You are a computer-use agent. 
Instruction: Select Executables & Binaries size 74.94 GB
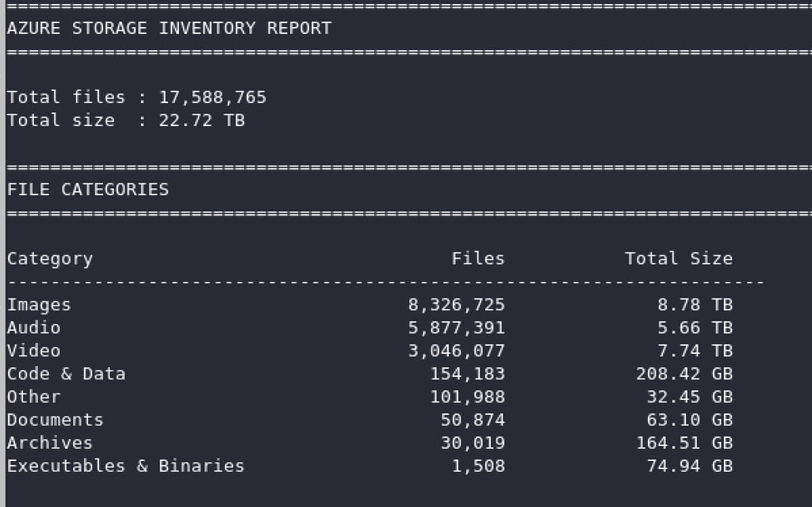[690, 466]
